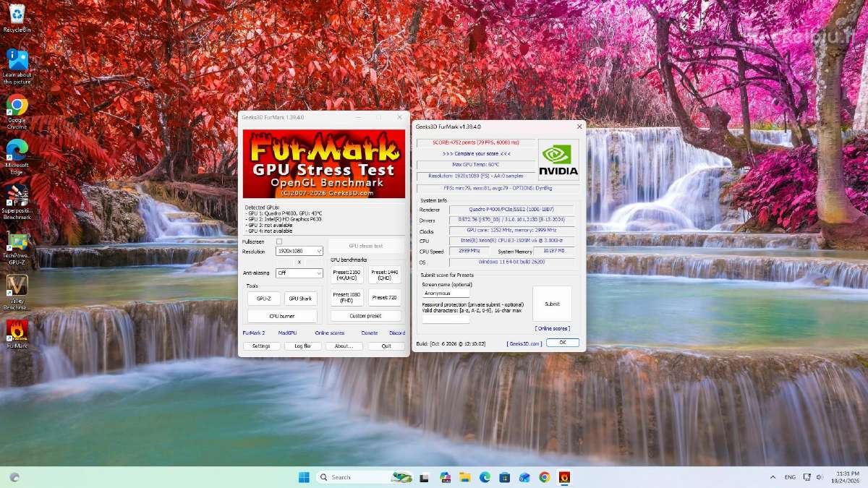Click the NVIDIA logo in the score window
868x488 pixels.
(559, 160)
